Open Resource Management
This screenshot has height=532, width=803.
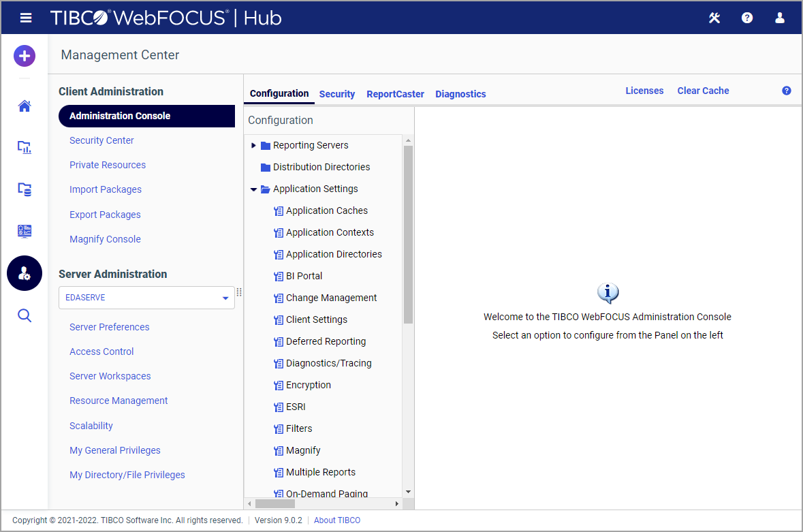click(x=119, y=401)
